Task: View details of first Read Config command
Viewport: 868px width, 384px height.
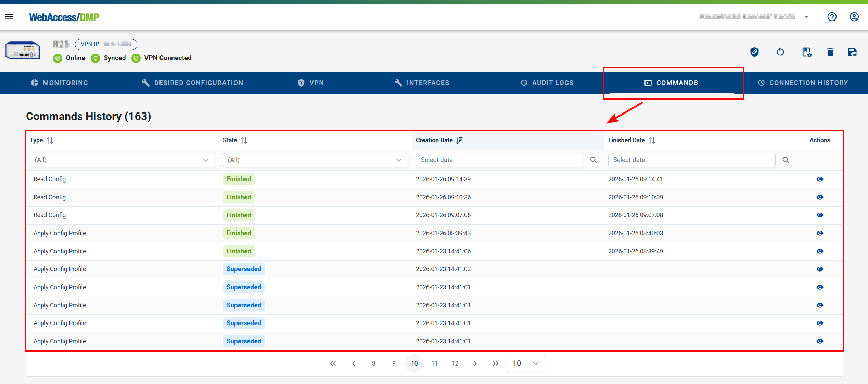Action: (x=820, y=179)
